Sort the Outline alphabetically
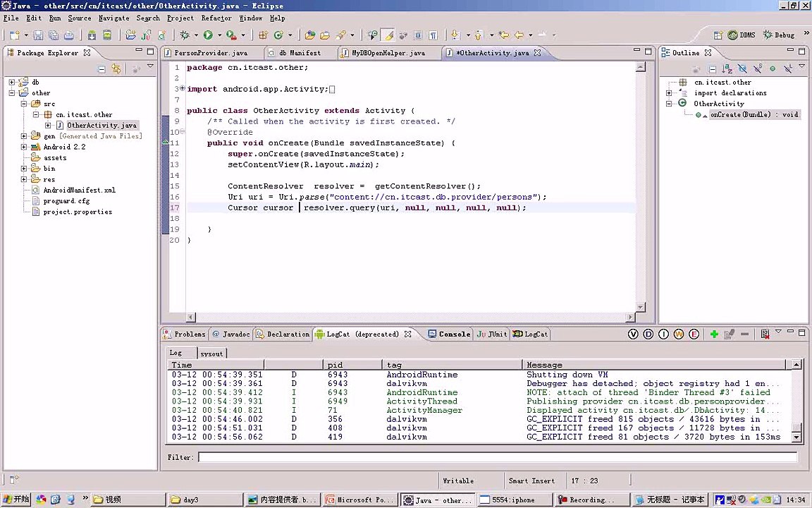 pos(727,68)
